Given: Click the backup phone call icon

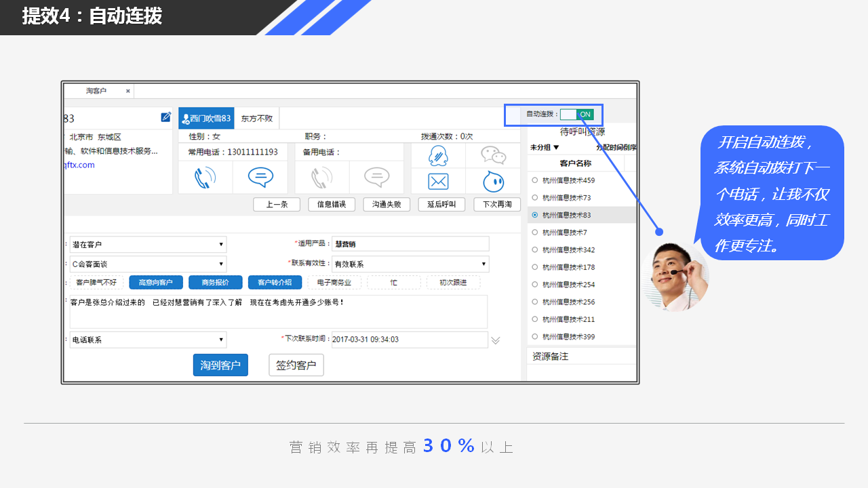Looking at the screenshot, I should [321, 178].
